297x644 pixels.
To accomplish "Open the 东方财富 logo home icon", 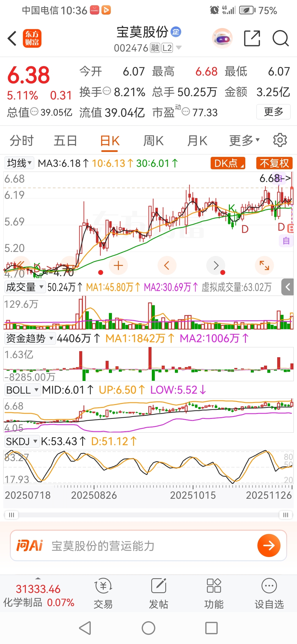I will (x=32, y=38).
